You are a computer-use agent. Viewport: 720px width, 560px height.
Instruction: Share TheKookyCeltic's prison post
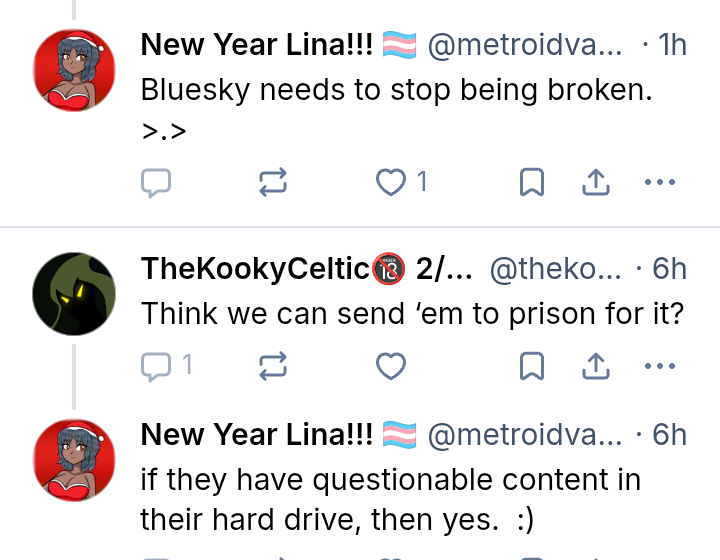(596, 367)
